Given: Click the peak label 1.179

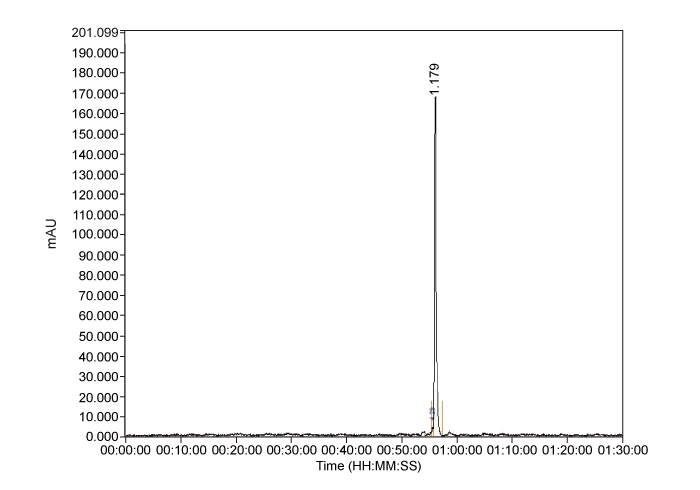Looking at the screenshot, I should pyautogui.click(x=434, y=79).
